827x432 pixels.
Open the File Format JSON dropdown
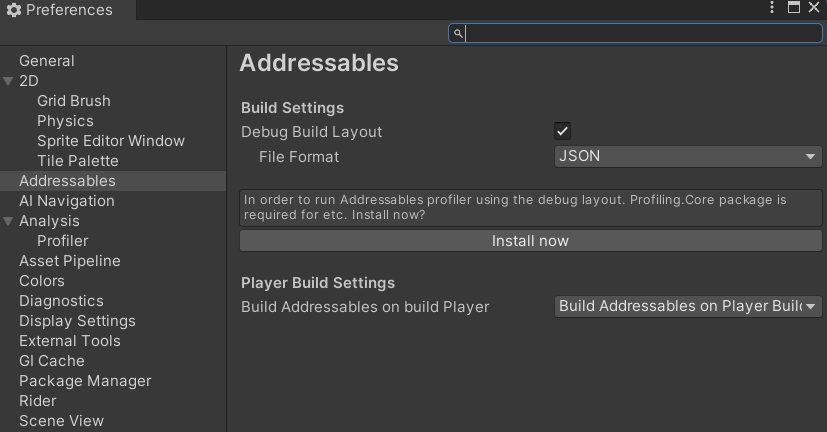point(688,157)
